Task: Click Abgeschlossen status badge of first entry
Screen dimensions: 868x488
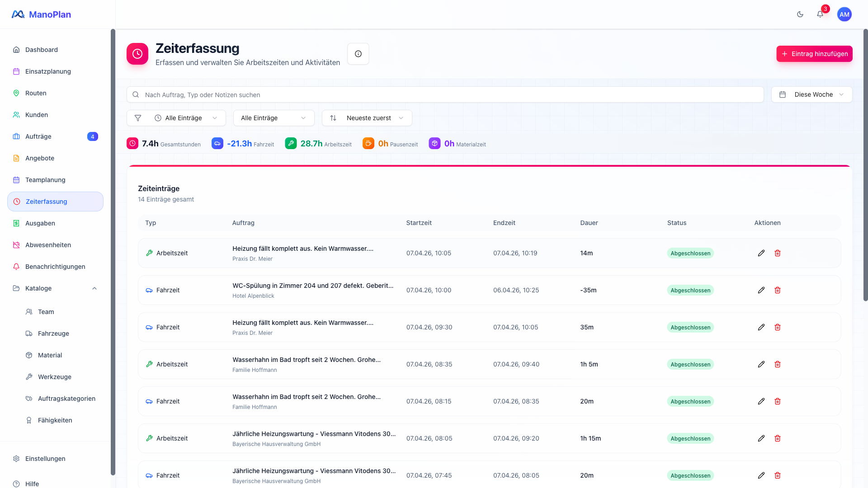Action: click(690, 253)
